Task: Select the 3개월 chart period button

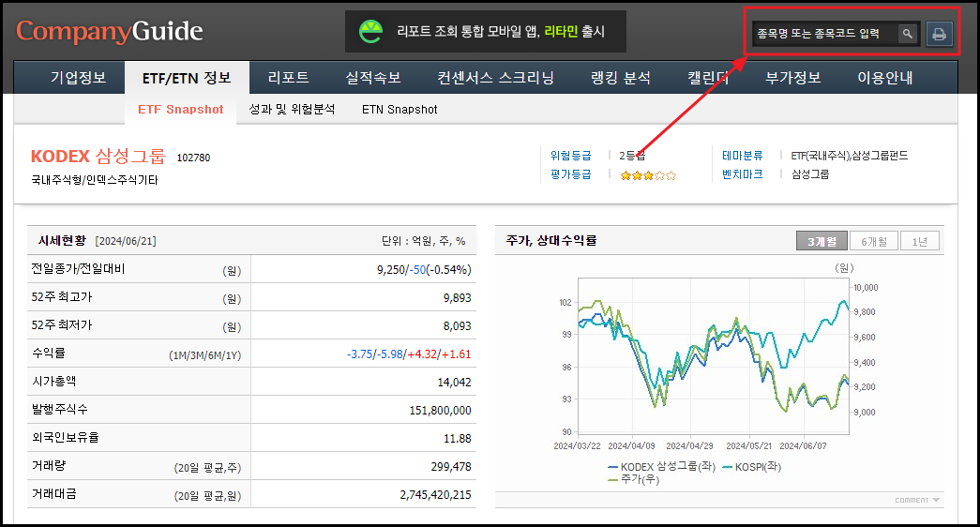Action: pos(822,241)
